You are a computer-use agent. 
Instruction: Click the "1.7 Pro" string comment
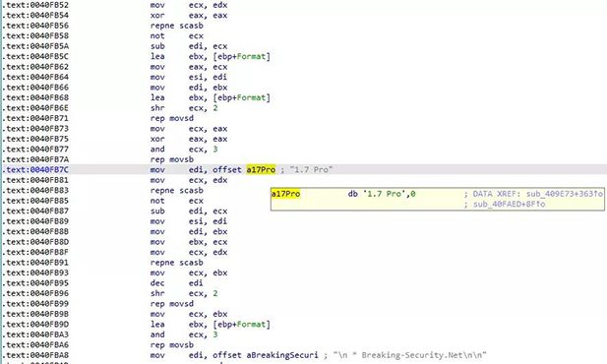tap(311, 169)
